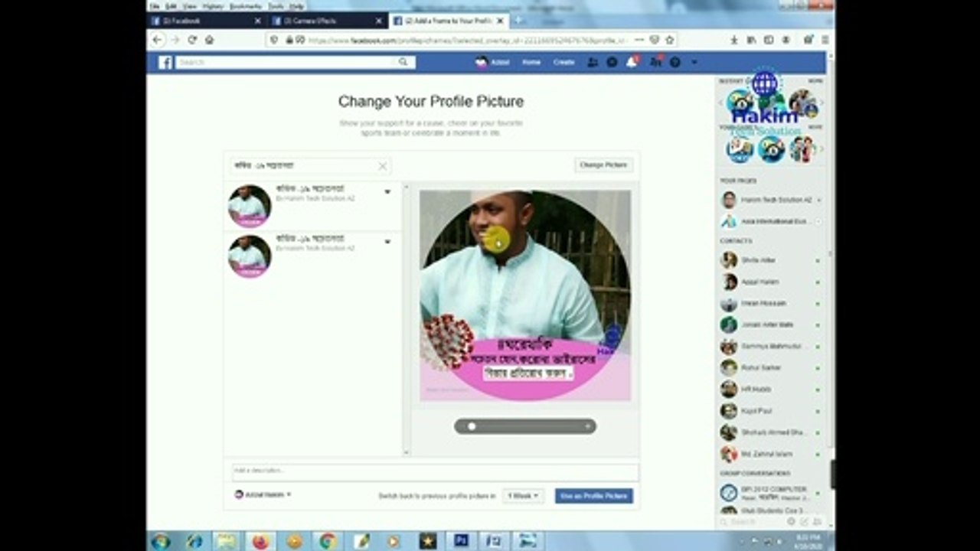Click the search magnifier icon in Facebook bar

[x=403, y=63]
